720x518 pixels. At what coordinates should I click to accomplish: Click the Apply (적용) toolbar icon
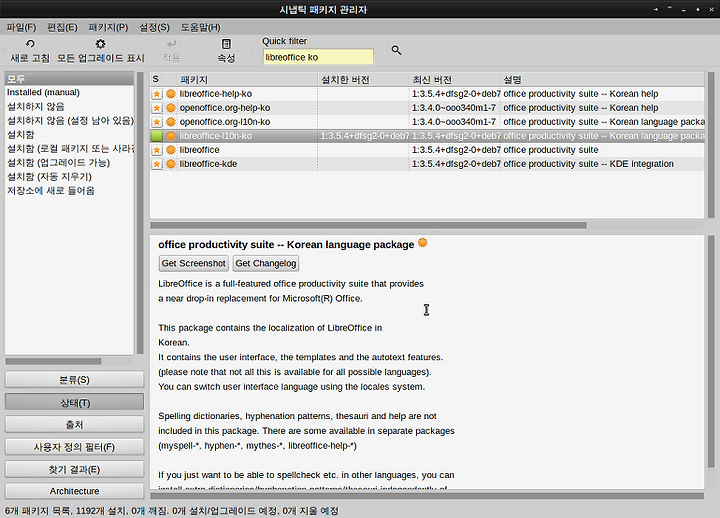point(171,44)
